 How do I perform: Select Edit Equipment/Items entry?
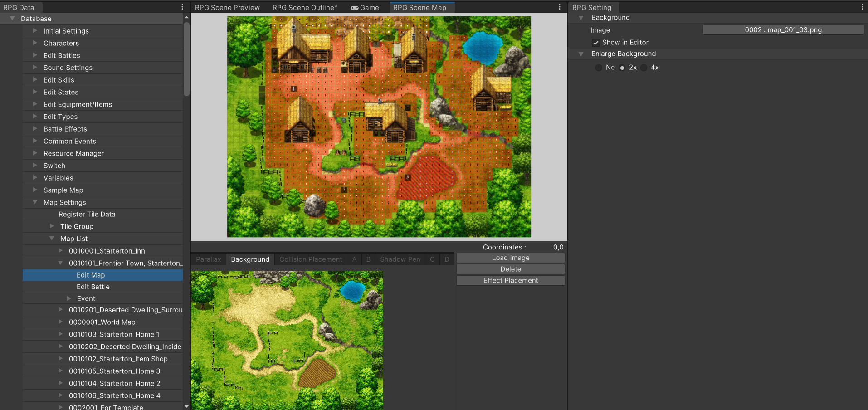[x=102, y=104]
